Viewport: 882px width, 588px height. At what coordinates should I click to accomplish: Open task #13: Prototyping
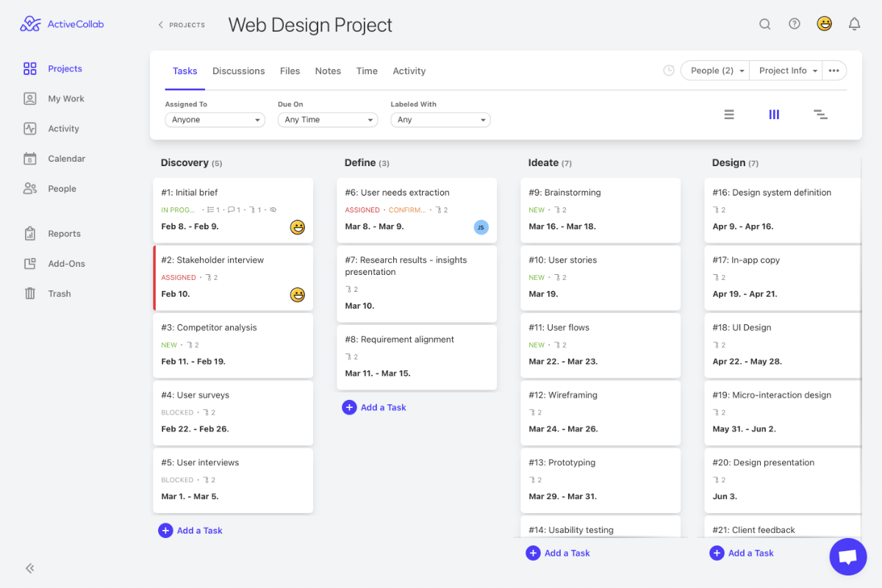600,480
